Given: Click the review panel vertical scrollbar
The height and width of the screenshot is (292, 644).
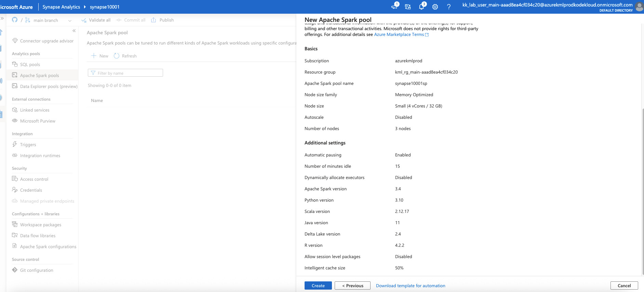Looking at the screenshot, I should [643, 192].
